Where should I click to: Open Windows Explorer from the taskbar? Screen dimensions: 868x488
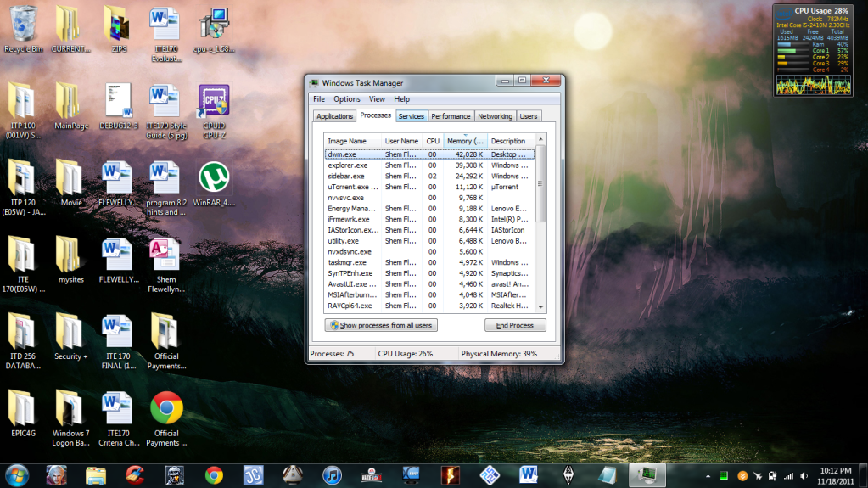tap(96, 476)
